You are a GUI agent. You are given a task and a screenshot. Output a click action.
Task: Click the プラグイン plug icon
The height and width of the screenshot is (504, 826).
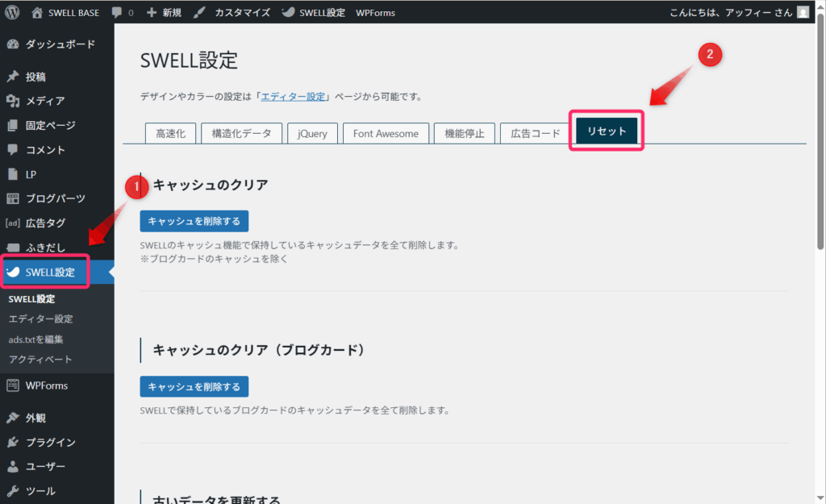(13, 442)
